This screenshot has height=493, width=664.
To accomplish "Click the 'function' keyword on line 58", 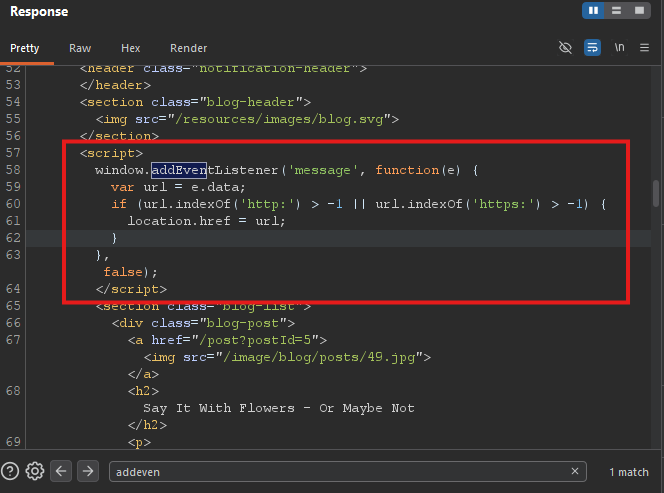I will tap(407, 170).
